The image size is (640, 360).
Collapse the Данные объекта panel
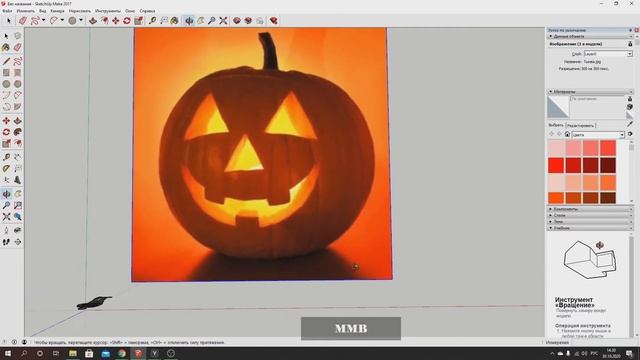coord(589,36)
